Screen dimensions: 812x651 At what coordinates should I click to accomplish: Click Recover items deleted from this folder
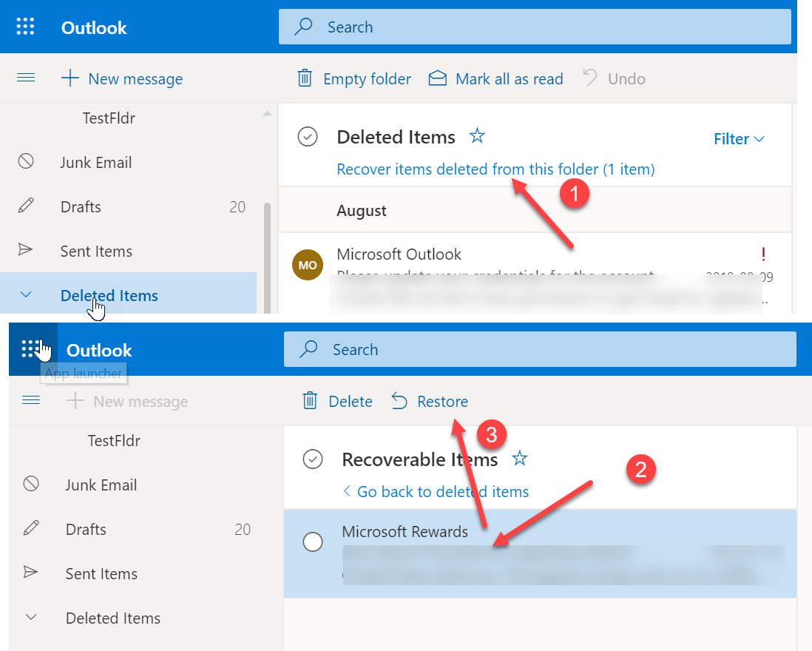495,169
